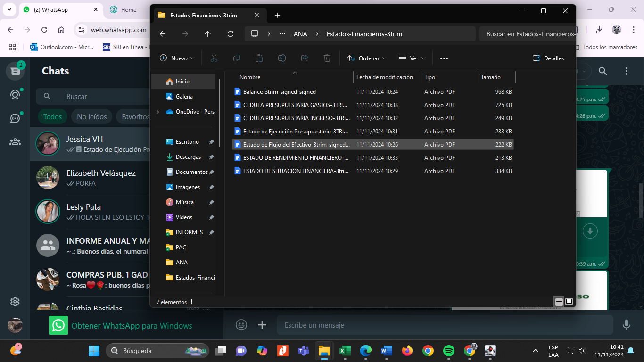This screenshot has width=644, height=362.
Task: Select the No leídos chat filter
Action: tap(92, 117)
